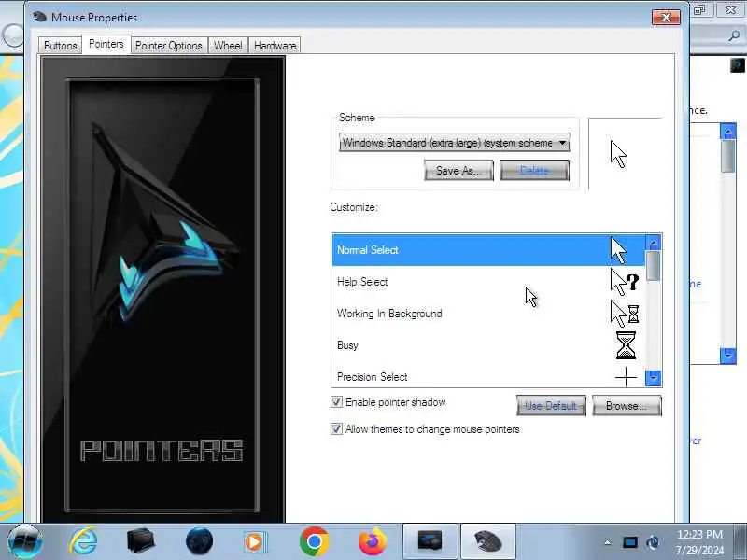747x560 pixels.
Task: Launch Google Chrome from the taskbar
Action: pos(314,541)
